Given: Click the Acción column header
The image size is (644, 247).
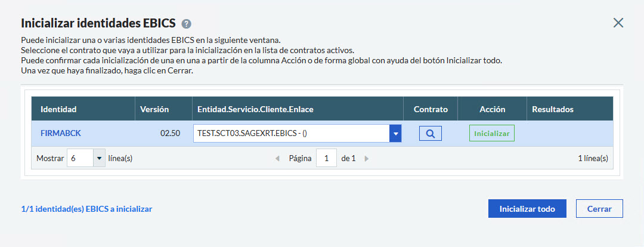Looking at the screenshot, I should pos(492,110).
